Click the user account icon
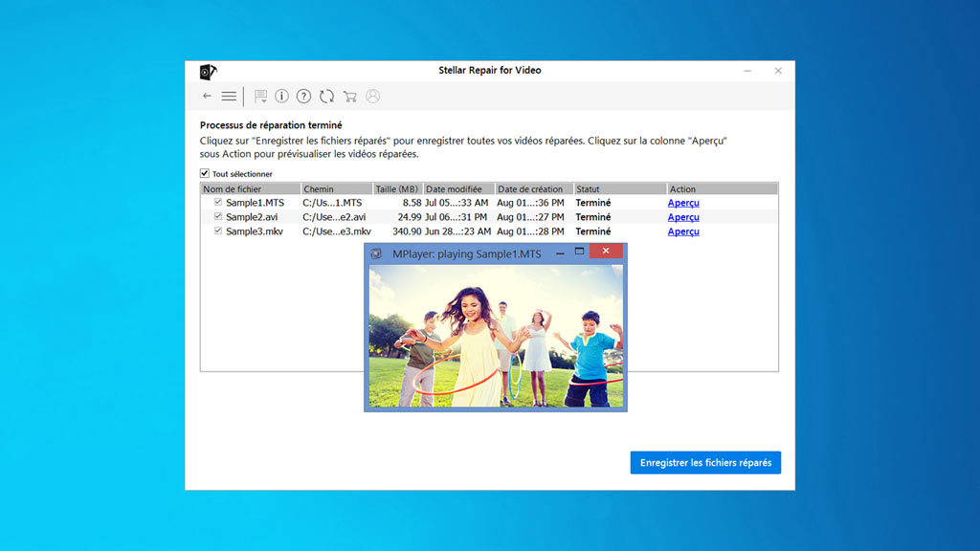 (x=373, y=97)
